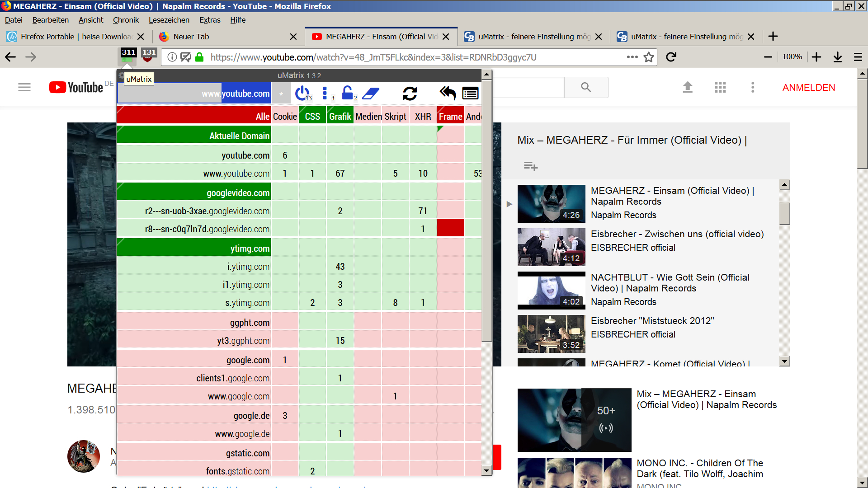The height and width of the screenshot is (488, 868).
Task: Open the page actions three-dot menu in URL bar
Action: click(x=632, y=57)
